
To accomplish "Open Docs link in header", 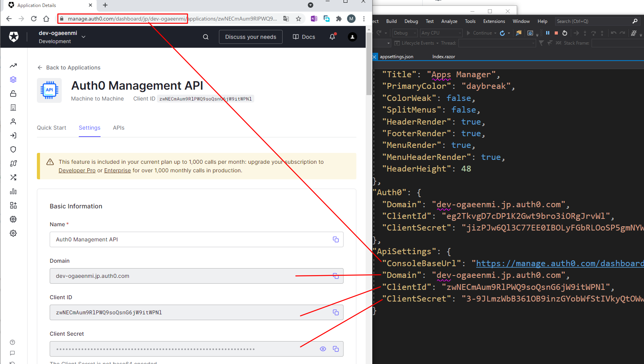I will (x=304, y=37).
